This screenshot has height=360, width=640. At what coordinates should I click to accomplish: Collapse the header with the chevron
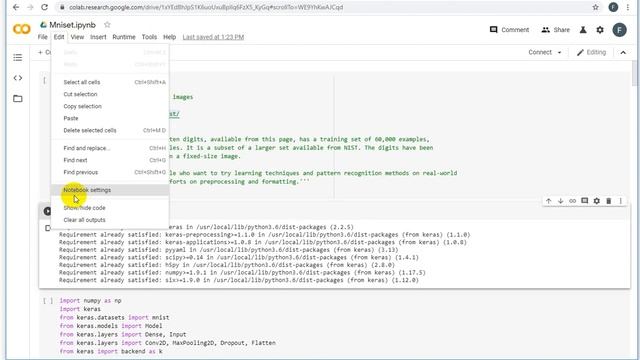(623, 52)
